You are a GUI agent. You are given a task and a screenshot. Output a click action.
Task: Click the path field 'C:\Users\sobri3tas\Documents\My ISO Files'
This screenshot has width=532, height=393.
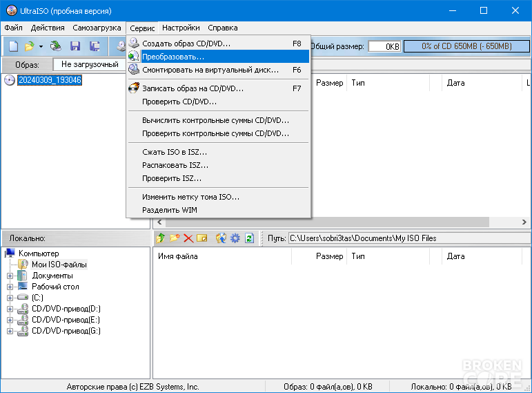[408, 238]
